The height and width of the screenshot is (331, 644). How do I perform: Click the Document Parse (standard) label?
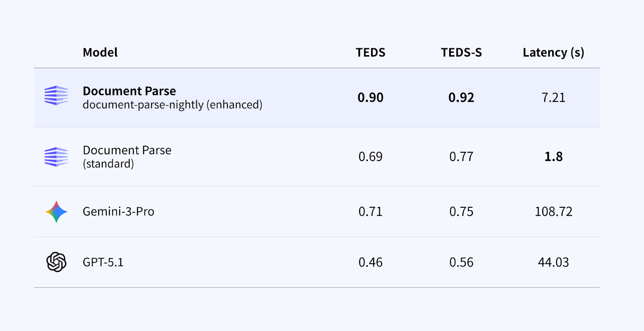[127, 157]
